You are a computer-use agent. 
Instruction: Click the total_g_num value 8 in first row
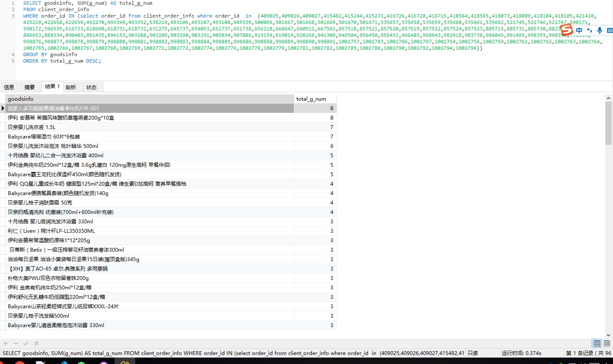point(315,108)
